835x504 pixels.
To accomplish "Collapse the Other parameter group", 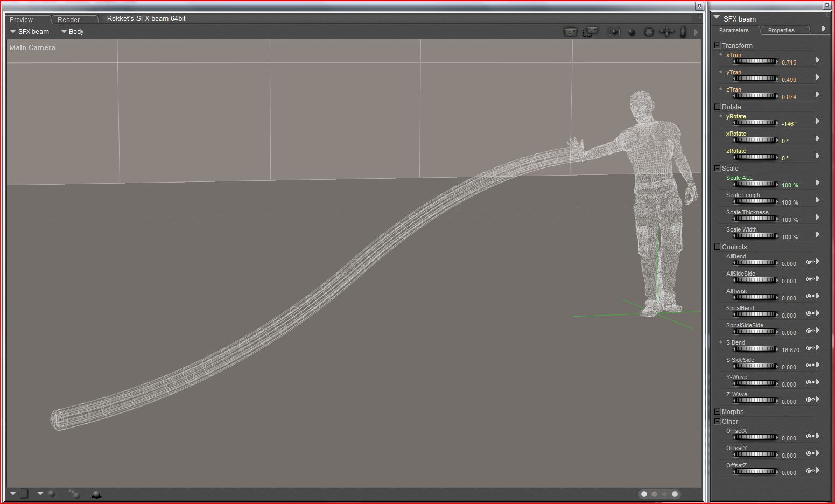I will click(717, 422).
